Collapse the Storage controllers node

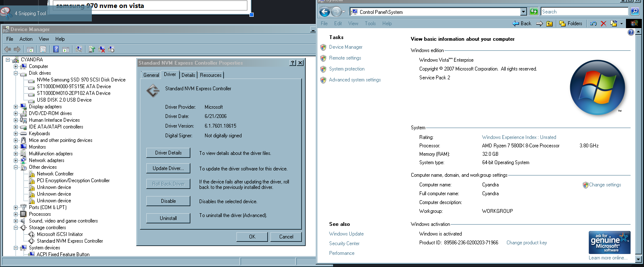pyautogui.click(x=16, y=228)
